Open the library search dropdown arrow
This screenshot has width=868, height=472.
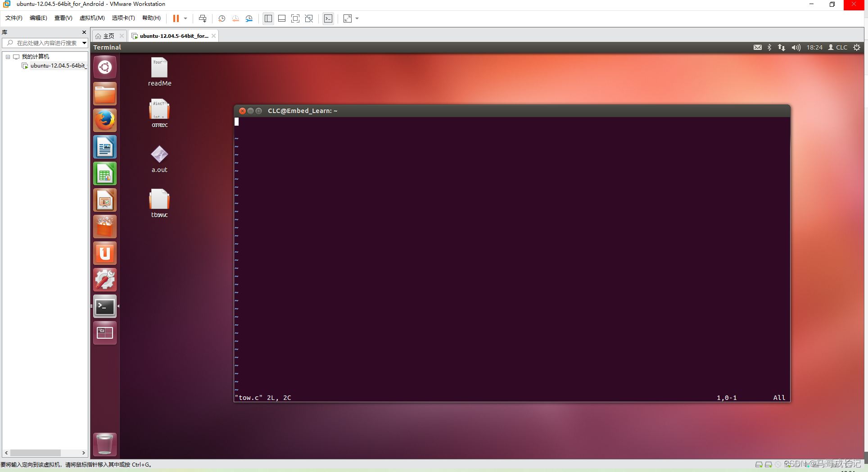pyautogui.click(x=84, y=43)
